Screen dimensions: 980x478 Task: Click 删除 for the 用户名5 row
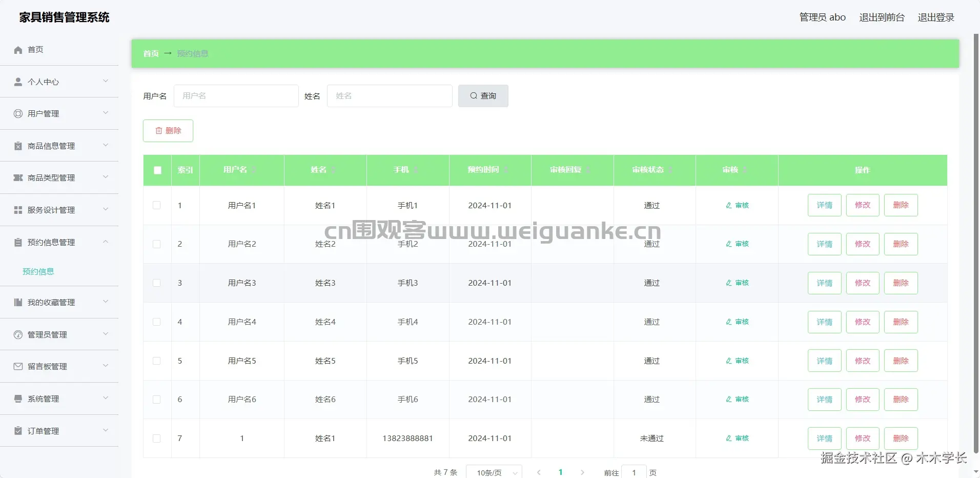click(901, 361)
